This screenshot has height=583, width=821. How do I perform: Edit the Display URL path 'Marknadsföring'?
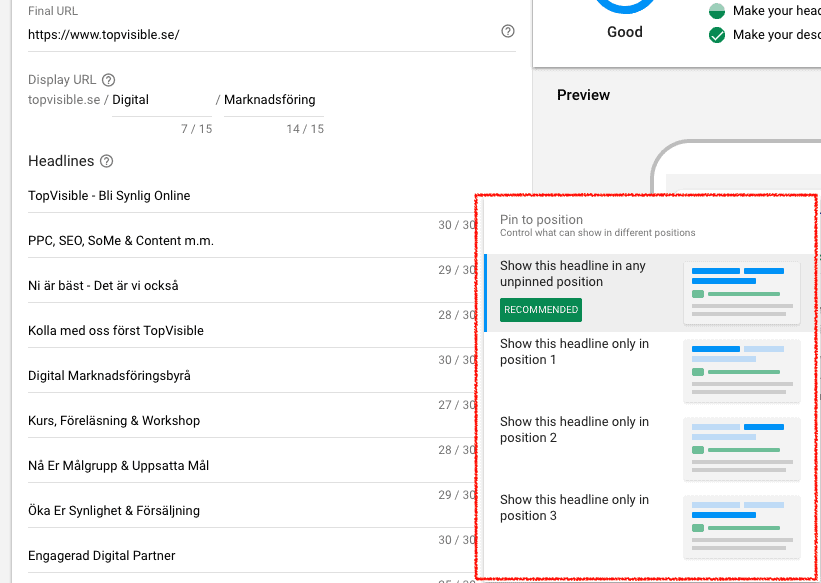coord(274,100)
